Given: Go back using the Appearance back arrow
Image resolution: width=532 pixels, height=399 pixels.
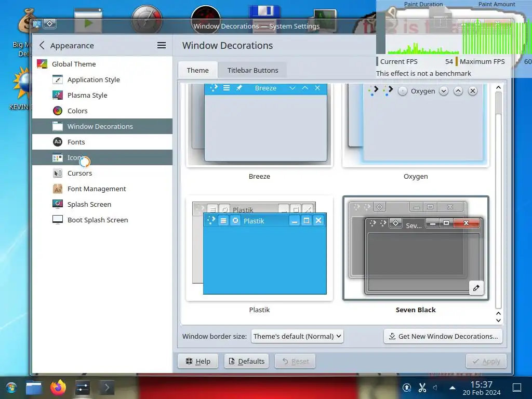Looking at the screenshot, I should point(42,46).
